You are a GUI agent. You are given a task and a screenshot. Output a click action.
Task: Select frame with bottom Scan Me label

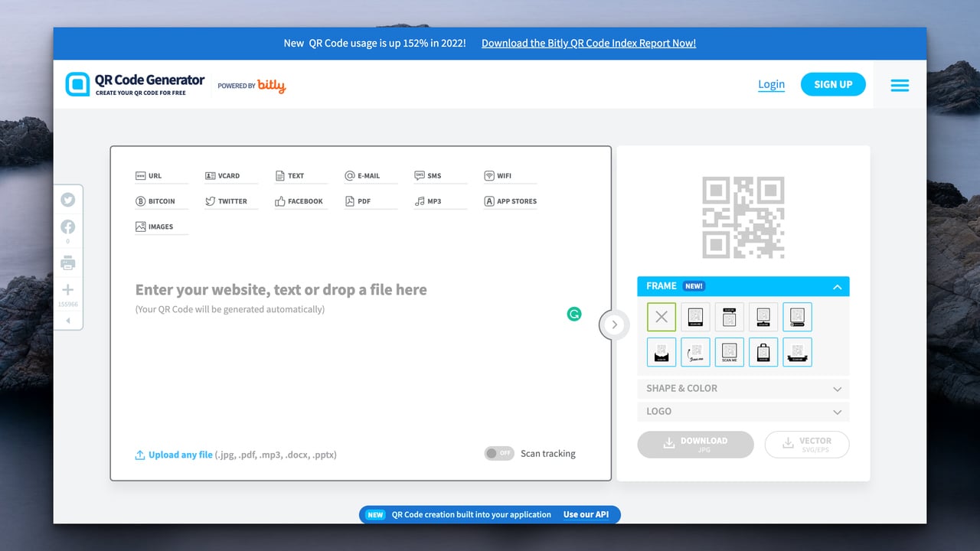(x=695, y=317)
